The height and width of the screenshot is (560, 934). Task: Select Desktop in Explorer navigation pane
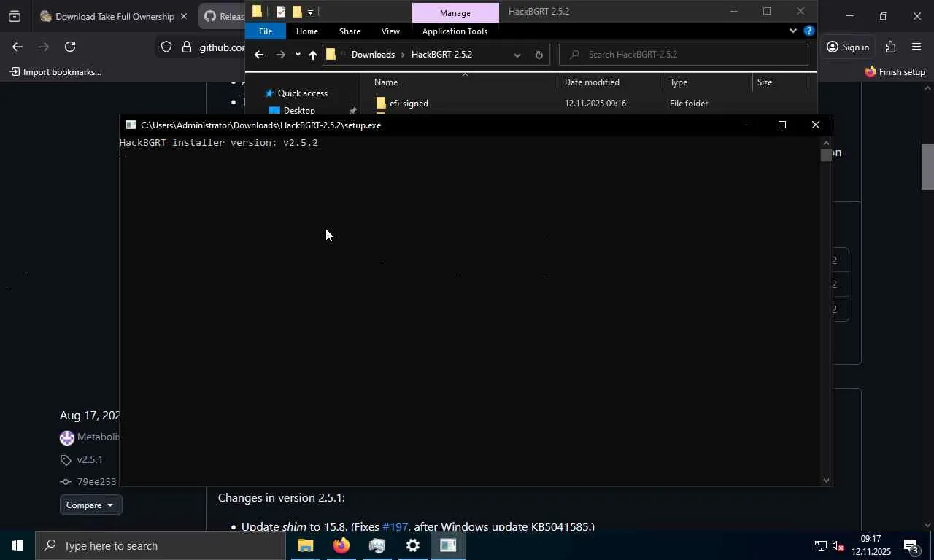click(299, 110)
